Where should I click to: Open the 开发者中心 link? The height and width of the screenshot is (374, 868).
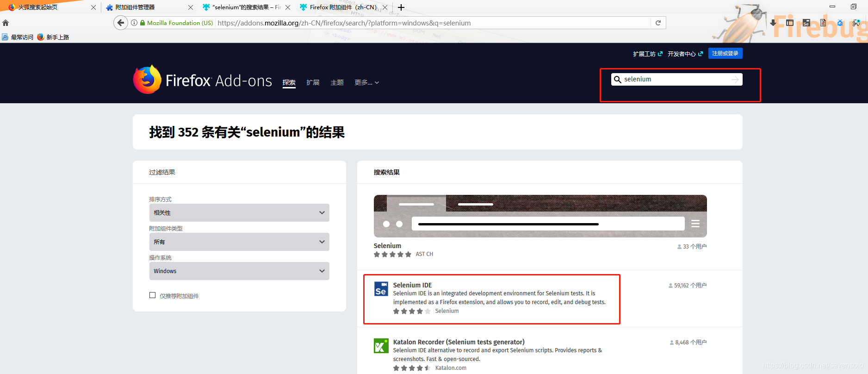(685, 54)
